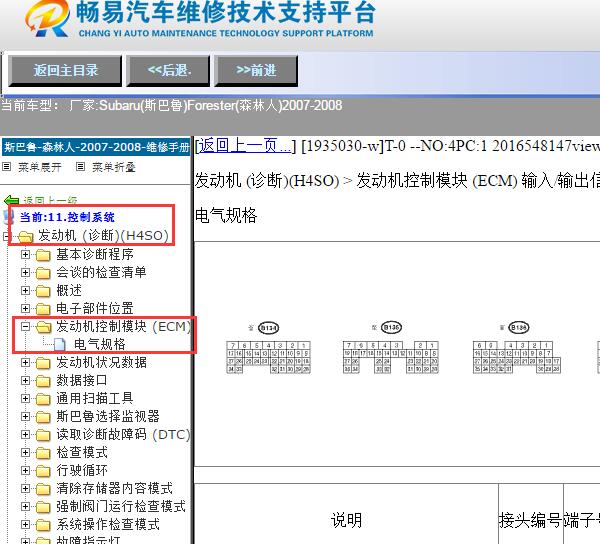The width and height of the screenshot is (600, 544).
Task: Collapse the 发动机控制模块 (ECM) node
Action: (x=25, y=326)
